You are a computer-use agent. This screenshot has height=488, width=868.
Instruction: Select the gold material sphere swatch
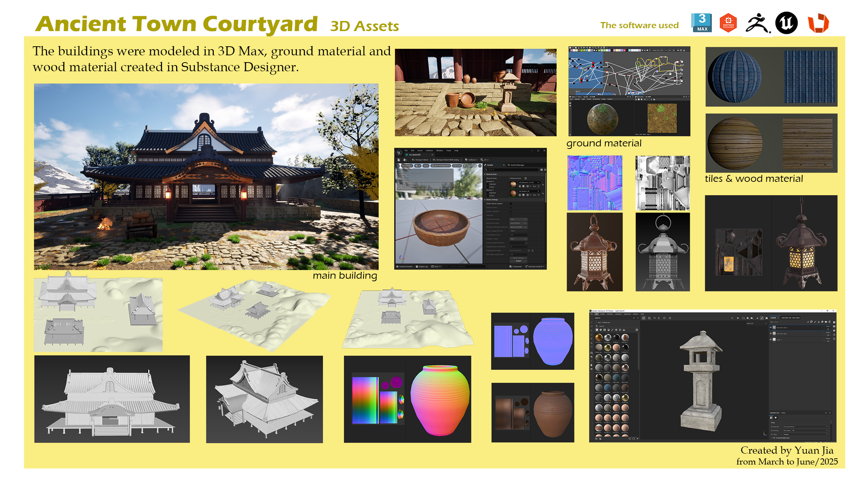coord(599,337)
